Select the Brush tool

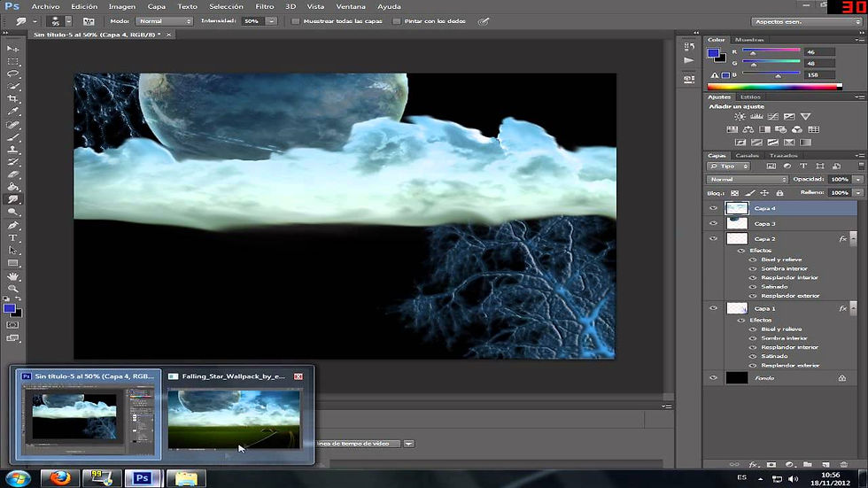[12, 137]
